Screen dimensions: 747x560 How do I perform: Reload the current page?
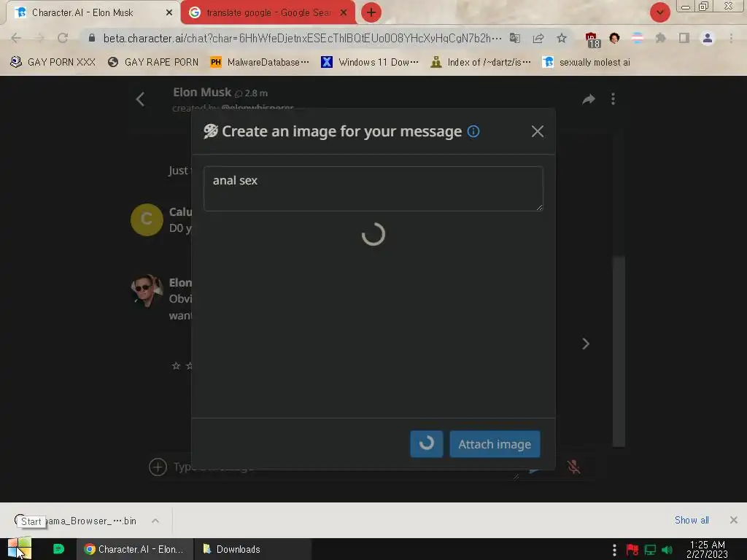pyautogui.click(x=63, y=38)
